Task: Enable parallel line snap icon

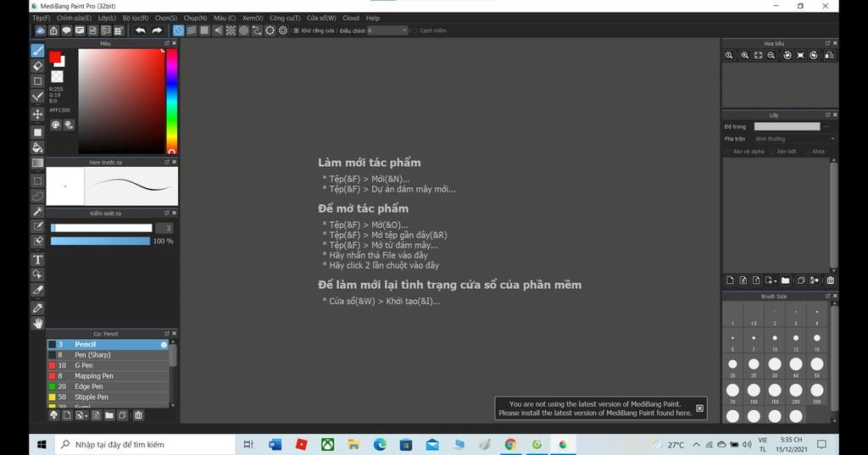Action: pos(192,31)
